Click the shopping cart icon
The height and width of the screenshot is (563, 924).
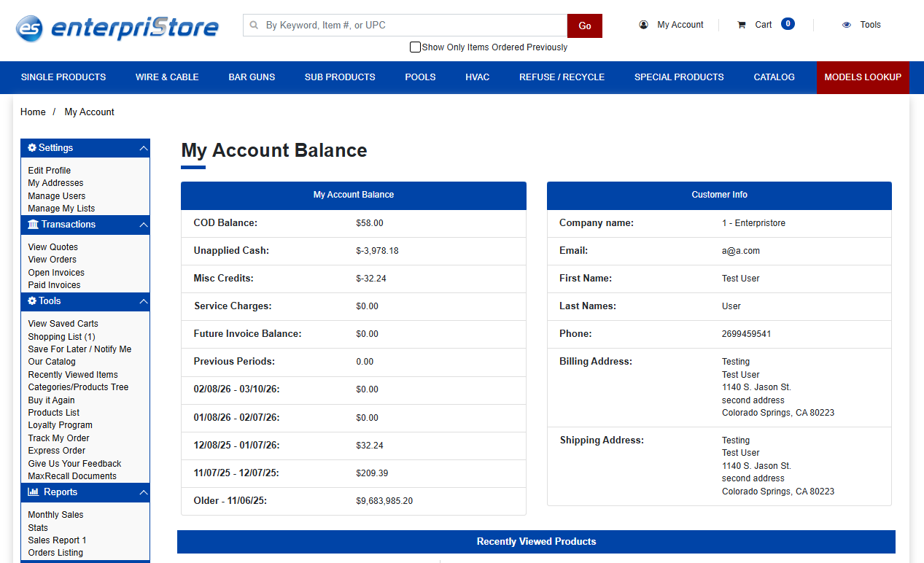pyautogui.click(x=742, y=25)
